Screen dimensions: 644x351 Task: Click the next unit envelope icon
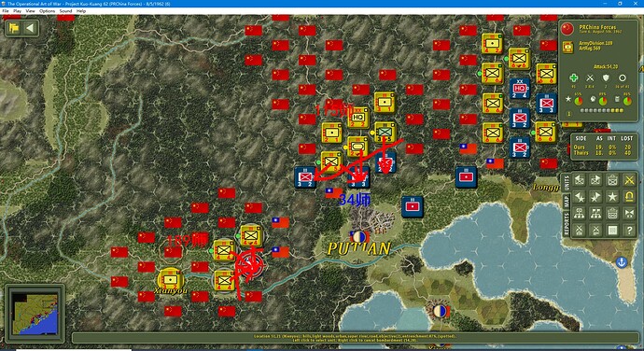tap(595, 180)
